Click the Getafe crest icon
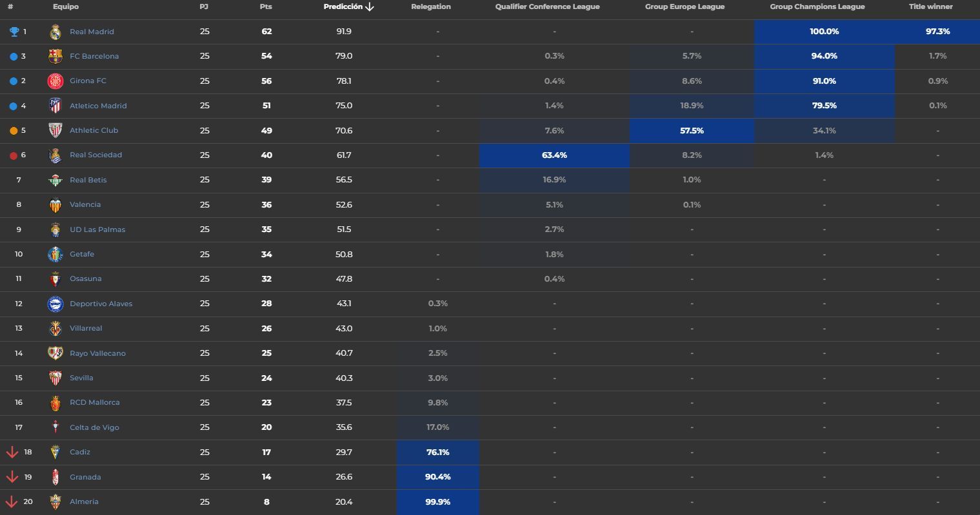The width and height of the screenshot is (980, 515). click(55, 254)
